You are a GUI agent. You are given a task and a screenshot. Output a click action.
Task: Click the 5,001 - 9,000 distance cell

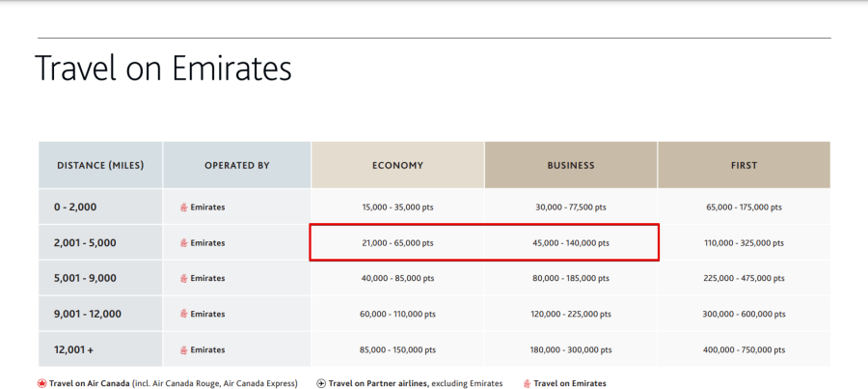pos(100,278)
